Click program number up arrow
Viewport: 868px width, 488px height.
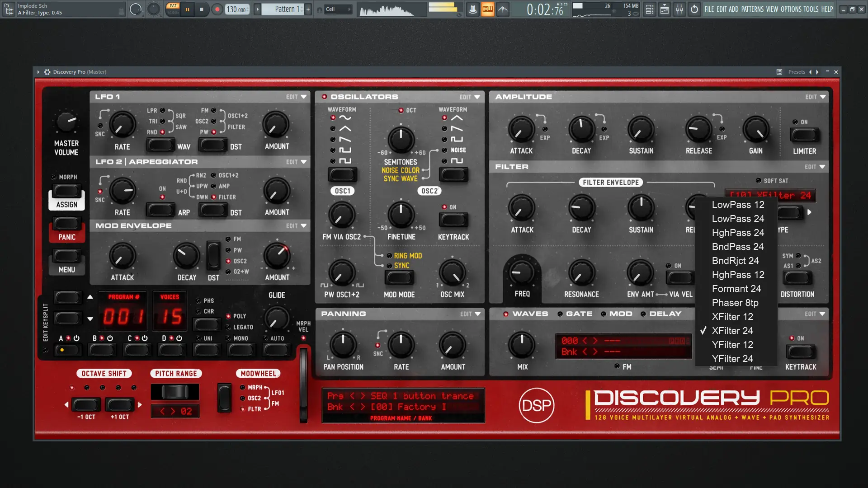coord(90,297)
